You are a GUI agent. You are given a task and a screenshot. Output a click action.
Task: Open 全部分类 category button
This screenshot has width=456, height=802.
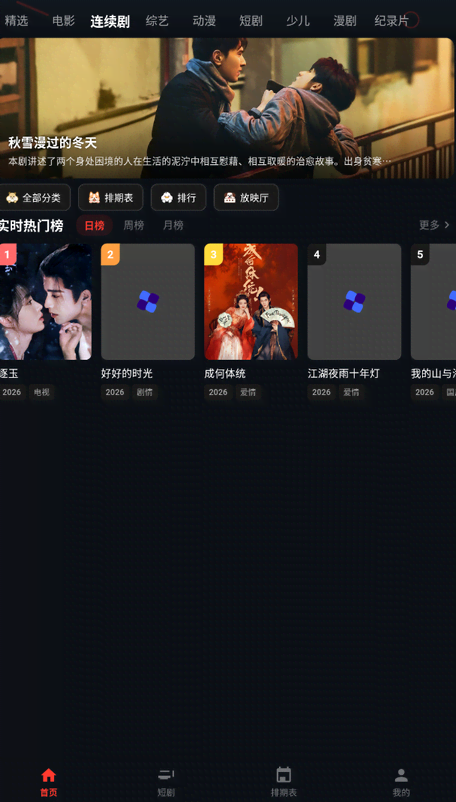[34, 197]
